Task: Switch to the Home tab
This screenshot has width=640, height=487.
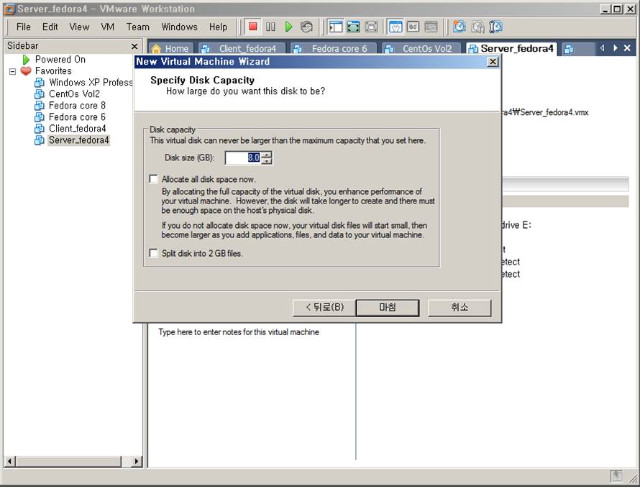Action: [x=171, y=49]
